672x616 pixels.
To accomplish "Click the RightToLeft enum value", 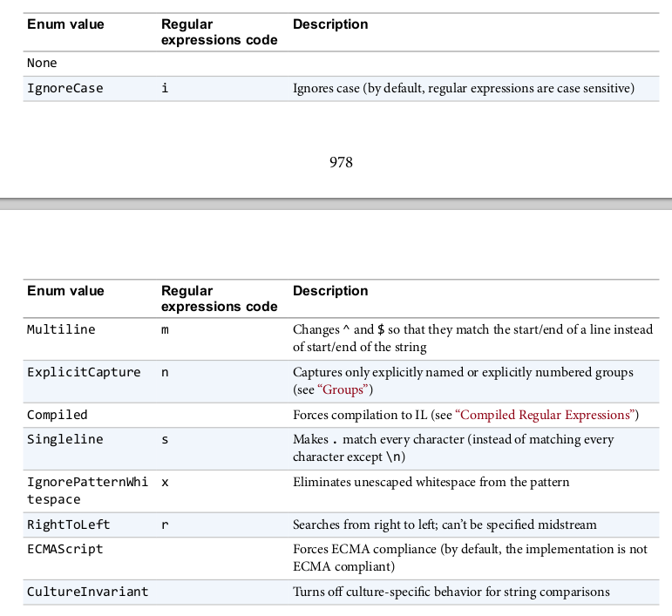I will coord(69,525).
